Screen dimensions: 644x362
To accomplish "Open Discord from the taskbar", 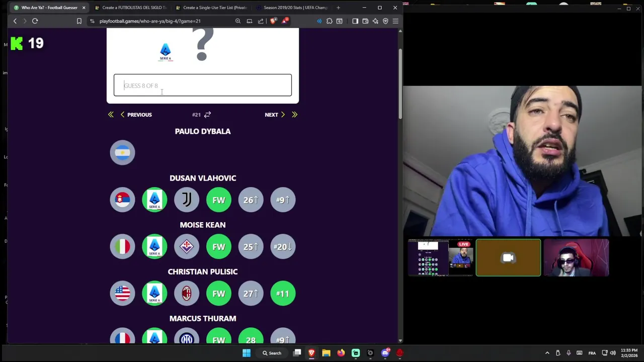I will tap(385, 353).
